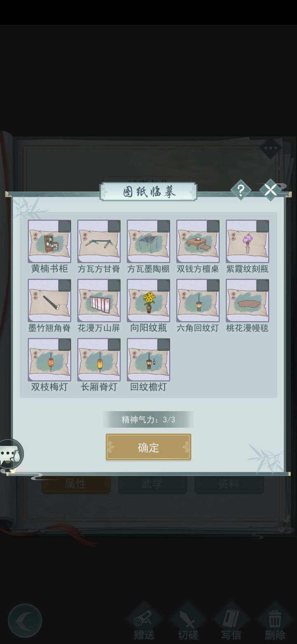The image size is (297, 644).
Task: Tick the checkbox on 紫霞纹刻瓶
Action: pyautogui.click(x=262, y=226)
